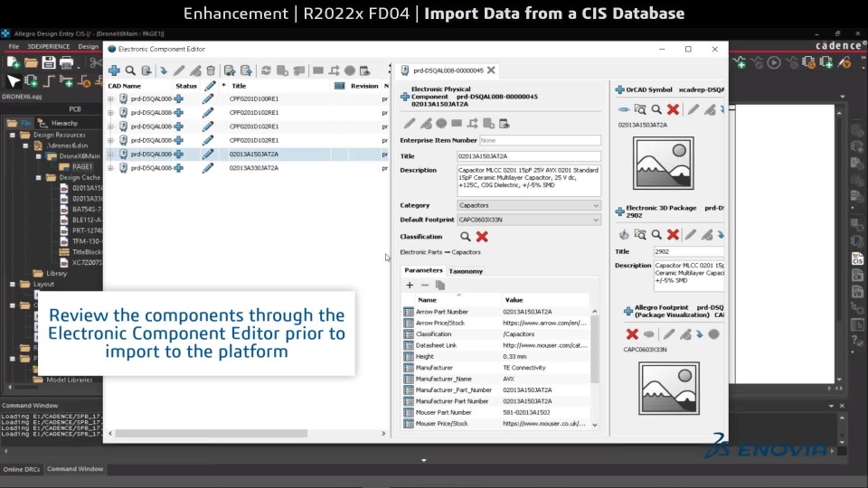Image resolution: width=868 pixels, height=488 pixels.
Task: Expand the 02013A150JAT2A component row
Action: (x=110, y=155)
